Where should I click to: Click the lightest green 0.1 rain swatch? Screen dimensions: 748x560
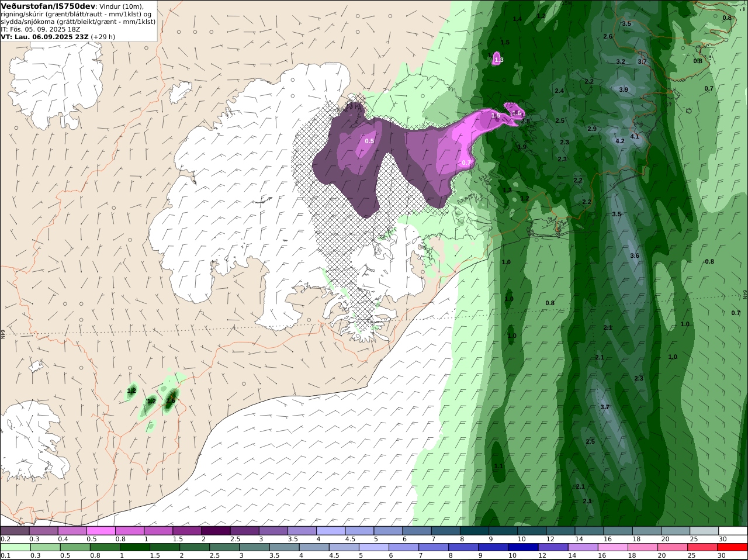click(15, 547)
